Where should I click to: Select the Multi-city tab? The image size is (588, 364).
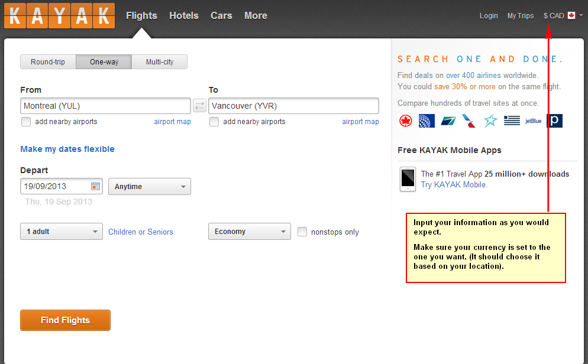160,62
